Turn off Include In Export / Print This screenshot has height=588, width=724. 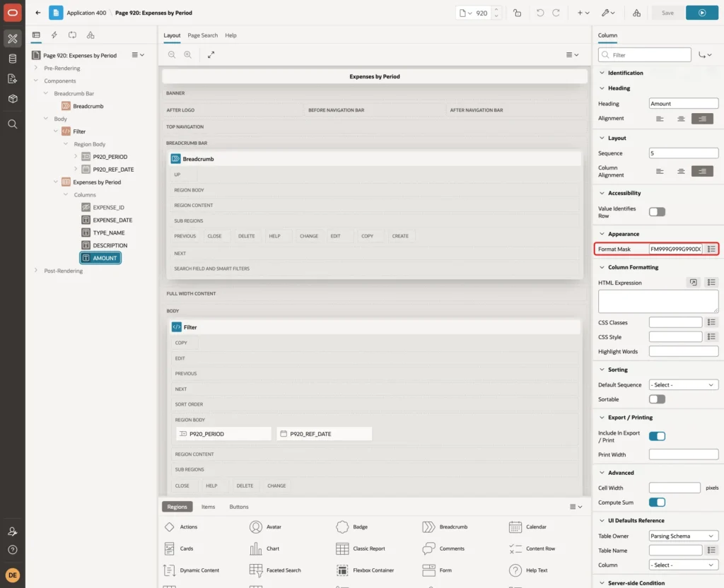click(657, 436)
